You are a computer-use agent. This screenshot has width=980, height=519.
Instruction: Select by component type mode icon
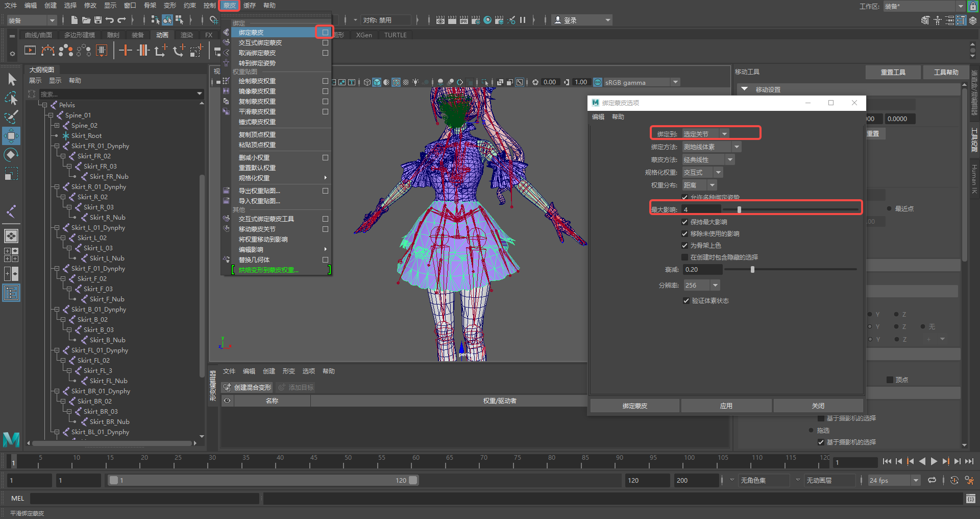click(179, 20)
